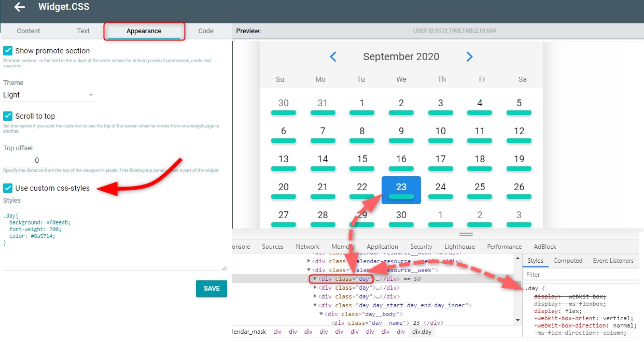Expand the highlighted div class="day" node
This screenshot has height=342, width=644.
coord(315,279)
